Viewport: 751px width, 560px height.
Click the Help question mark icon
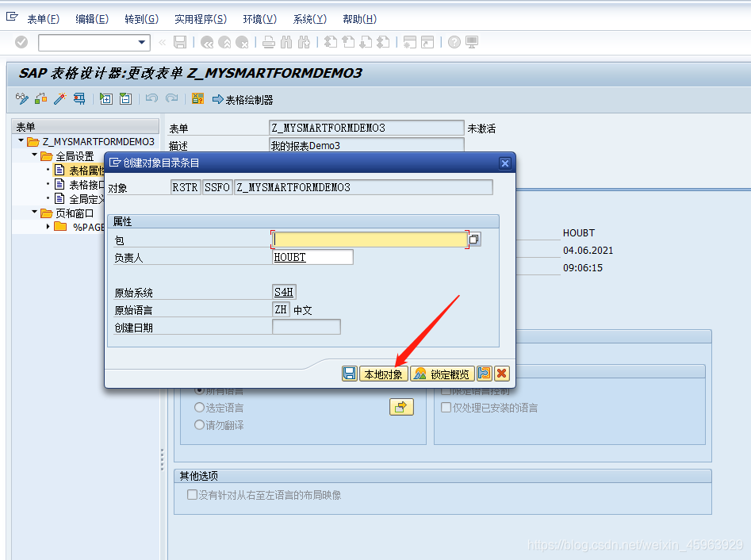pos(454,42)
